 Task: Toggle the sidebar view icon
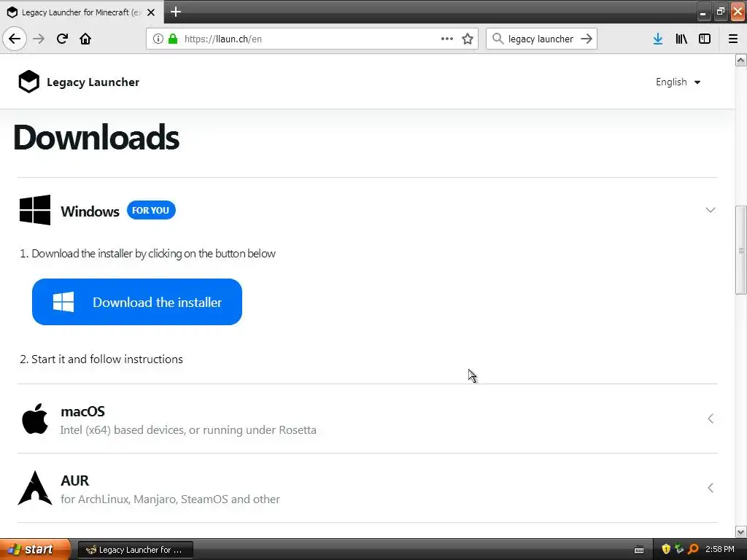click(x=705, y=39)
